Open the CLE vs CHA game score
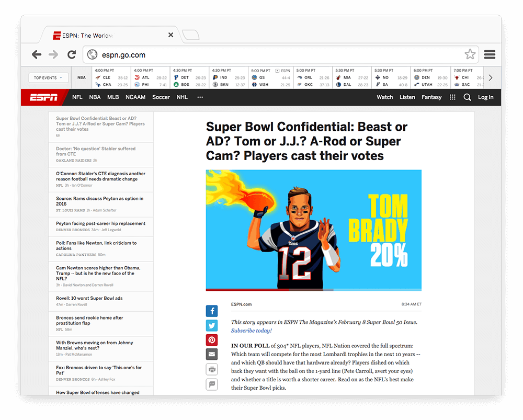The height and width of the screenshot is (420, 523). click(111, 78)
